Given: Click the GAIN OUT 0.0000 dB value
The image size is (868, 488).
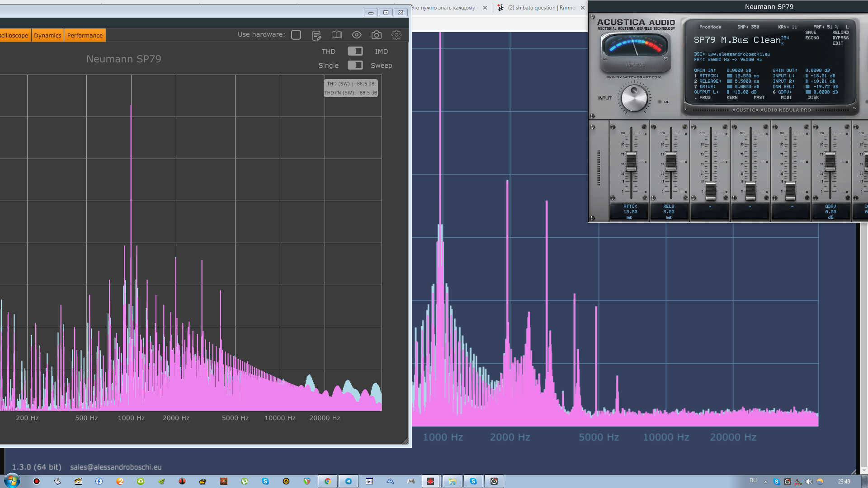Looking at the screenshot, I should [x=817, y=70].
